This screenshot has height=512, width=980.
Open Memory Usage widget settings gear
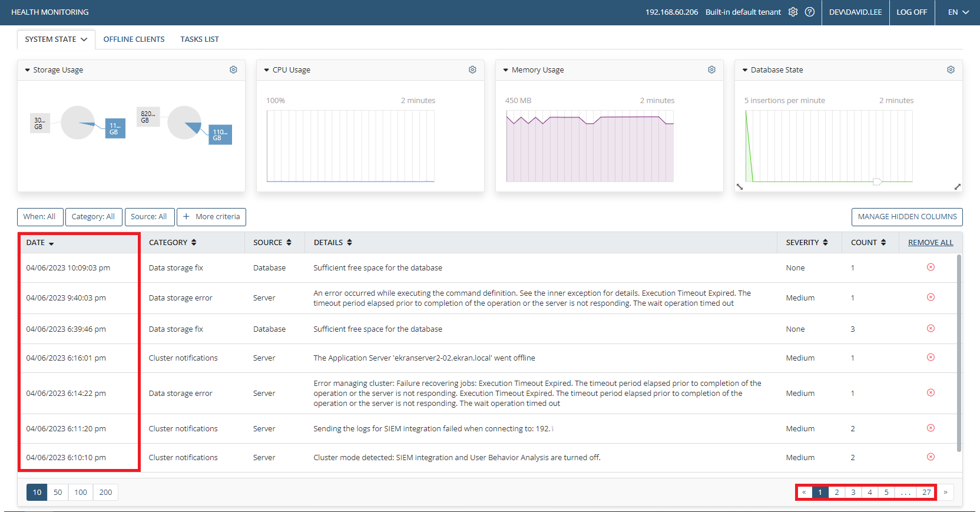711,70
